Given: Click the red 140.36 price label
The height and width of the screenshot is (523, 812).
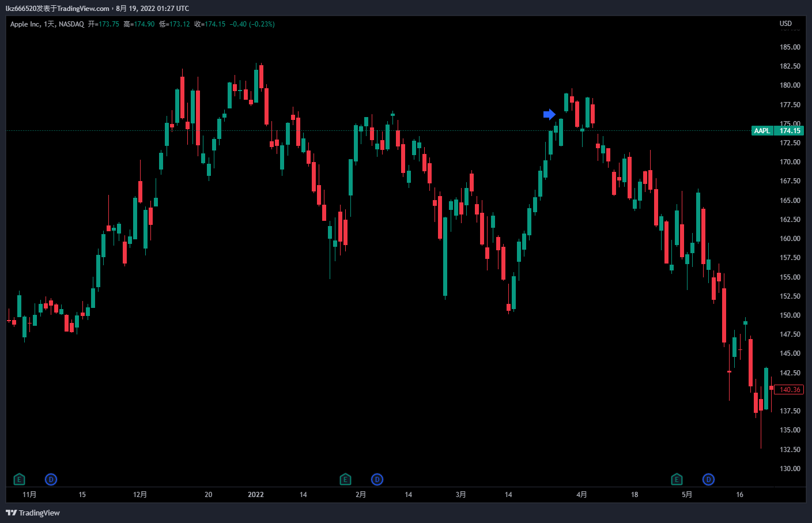Looking at the screenshot, I should [x=790, y=390].
